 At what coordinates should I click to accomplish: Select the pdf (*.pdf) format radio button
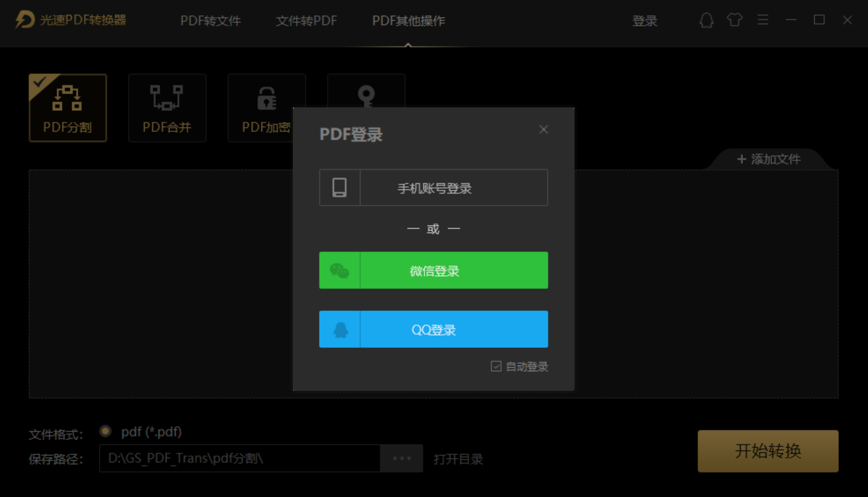[106, 431]
